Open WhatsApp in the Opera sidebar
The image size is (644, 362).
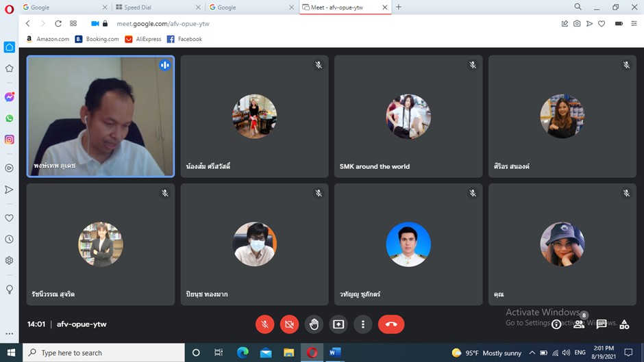click(x=10, y=118)
